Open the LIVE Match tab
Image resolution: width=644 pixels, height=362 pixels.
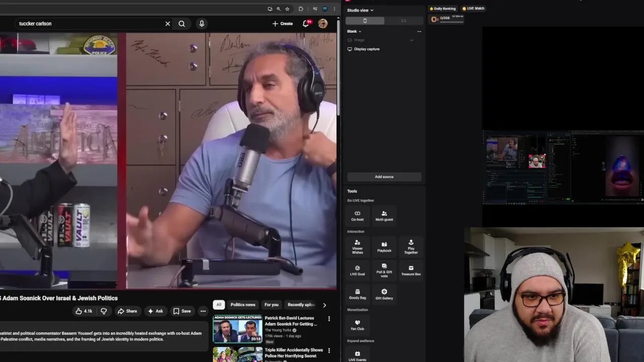[x=473, y=9]
